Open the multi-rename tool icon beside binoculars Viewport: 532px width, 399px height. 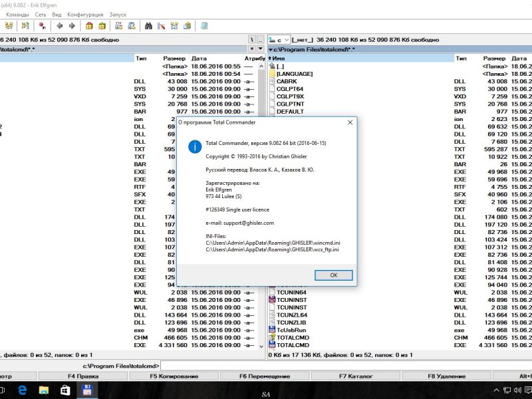[161, 26]
